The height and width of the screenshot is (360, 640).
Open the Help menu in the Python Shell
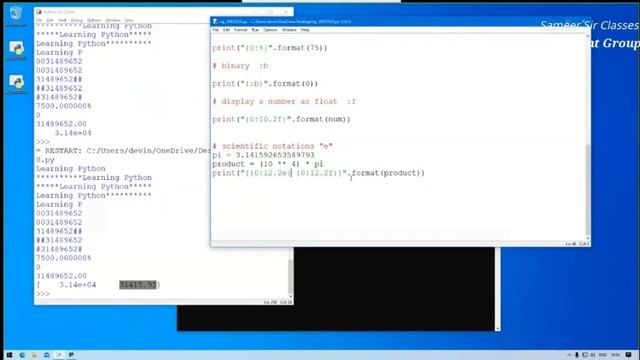coord(129,20)
